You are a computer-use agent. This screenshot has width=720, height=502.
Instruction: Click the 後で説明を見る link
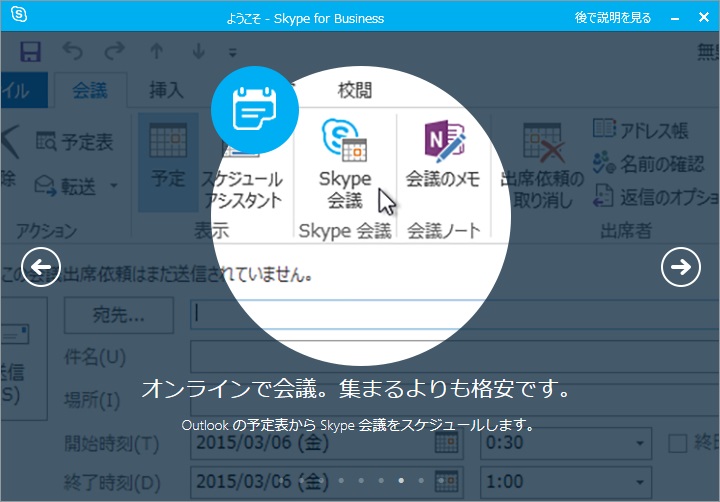click(x=613, y=17)
